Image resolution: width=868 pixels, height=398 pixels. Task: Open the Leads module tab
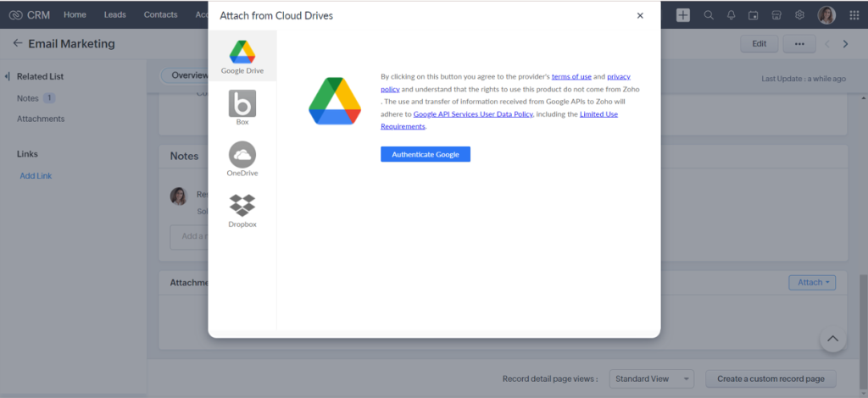click(115, 15)
